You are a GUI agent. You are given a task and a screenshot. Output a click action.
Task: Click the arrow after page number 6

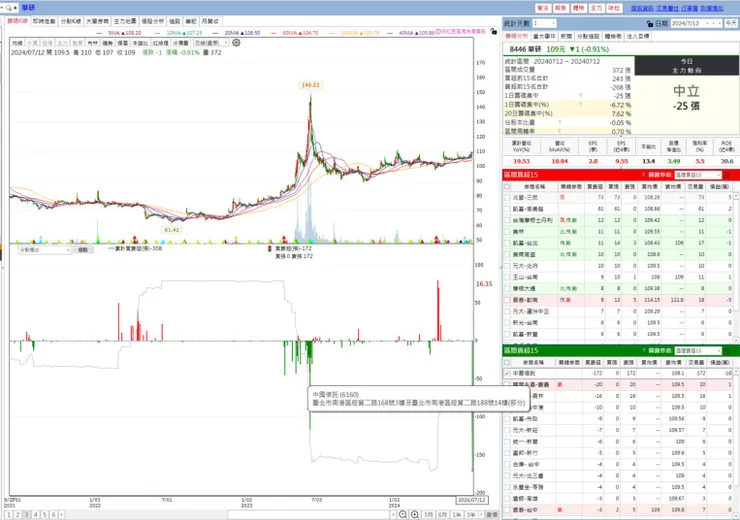point(61,515)
